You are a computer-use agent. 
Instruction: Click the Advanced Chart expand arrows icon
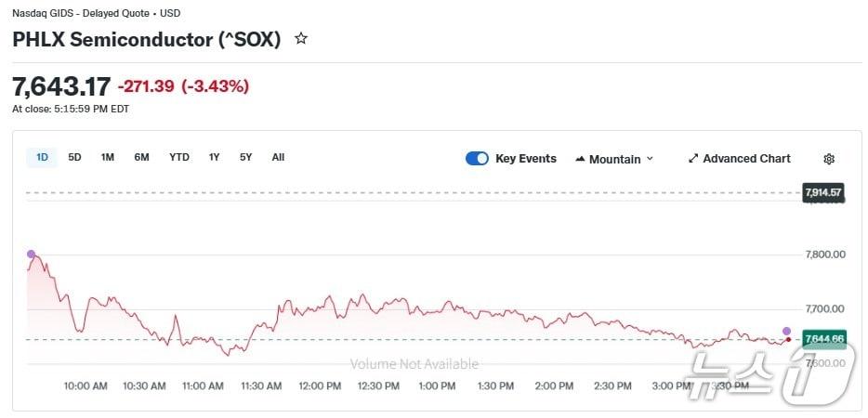click(692, 159)
